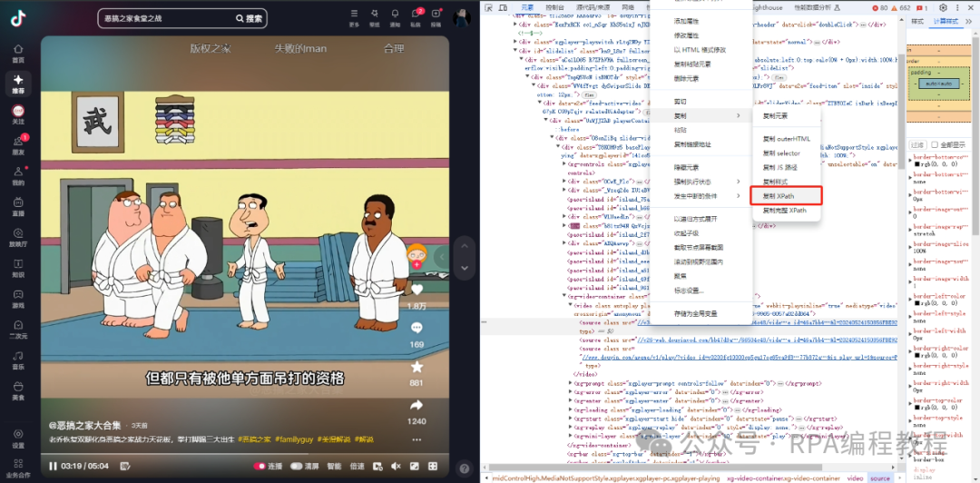Click the Douyin logo
This screenshot has width=980, height=483.
(x=18, y=18)
